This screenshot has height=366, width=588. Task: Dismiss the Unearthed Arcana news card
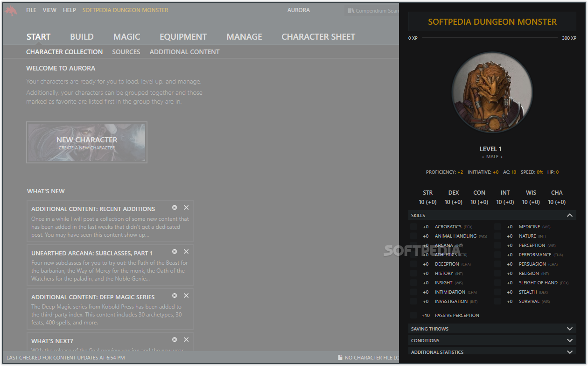click(x=186, y=252)
